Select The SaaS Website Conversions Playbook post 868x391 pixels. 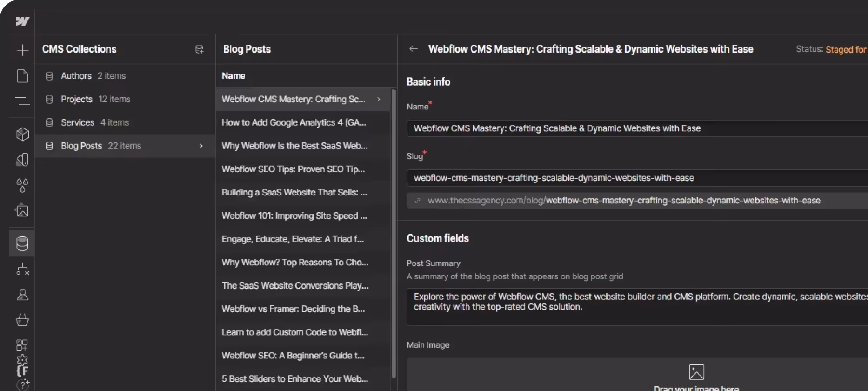pyautogui.click(x=303, y=285)
